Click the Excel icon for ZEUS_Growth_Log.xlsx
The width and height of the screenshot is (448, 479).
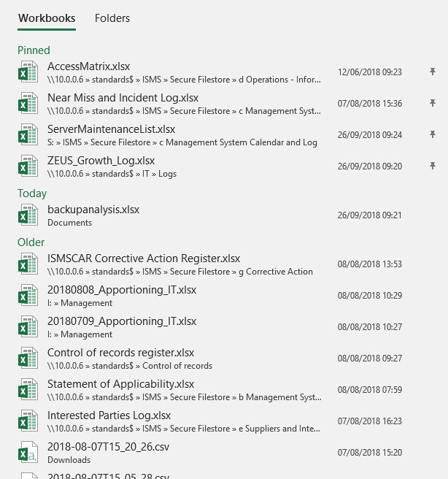(28, 166)
